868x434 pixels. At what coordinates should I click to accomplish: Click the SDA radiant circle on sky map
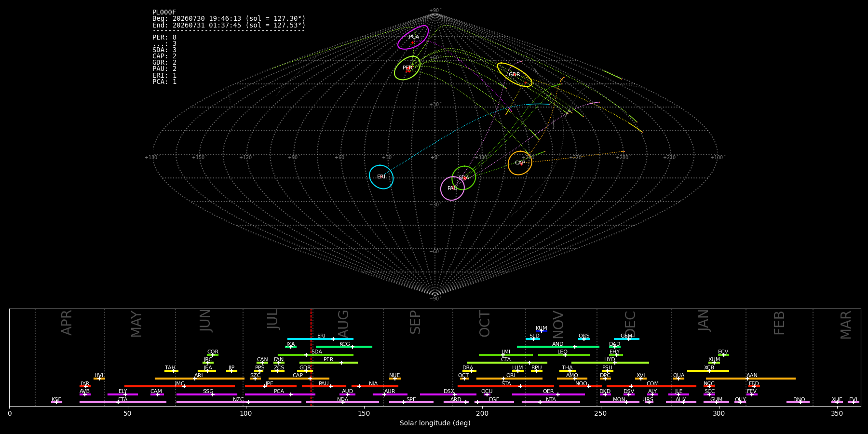(x=464, y=178)
